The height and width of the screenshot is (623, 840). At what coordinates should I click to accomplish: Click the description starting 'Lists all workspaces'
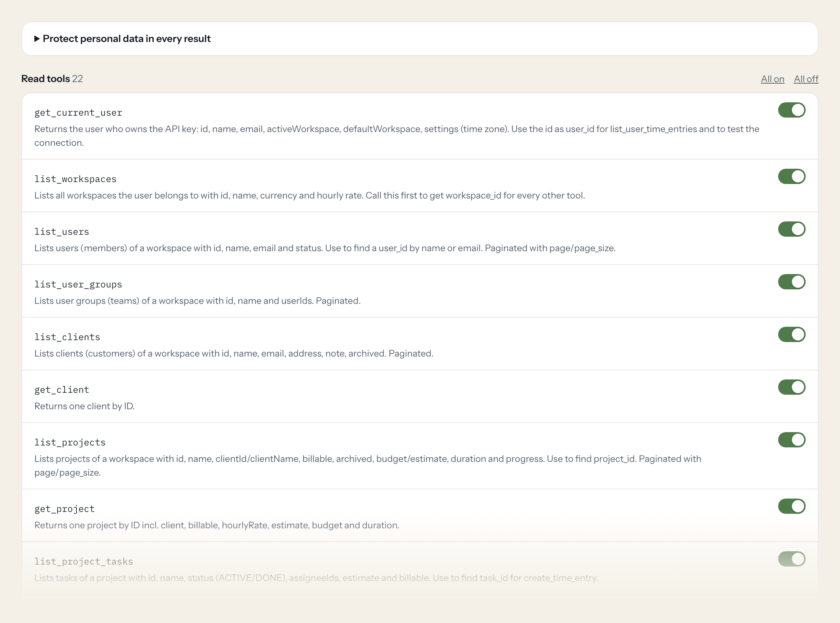click(x=310, y=195)
